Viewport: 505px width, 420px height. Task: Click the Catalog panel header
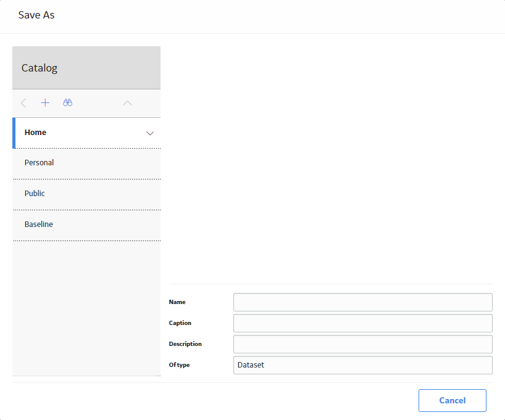[86, 68]
